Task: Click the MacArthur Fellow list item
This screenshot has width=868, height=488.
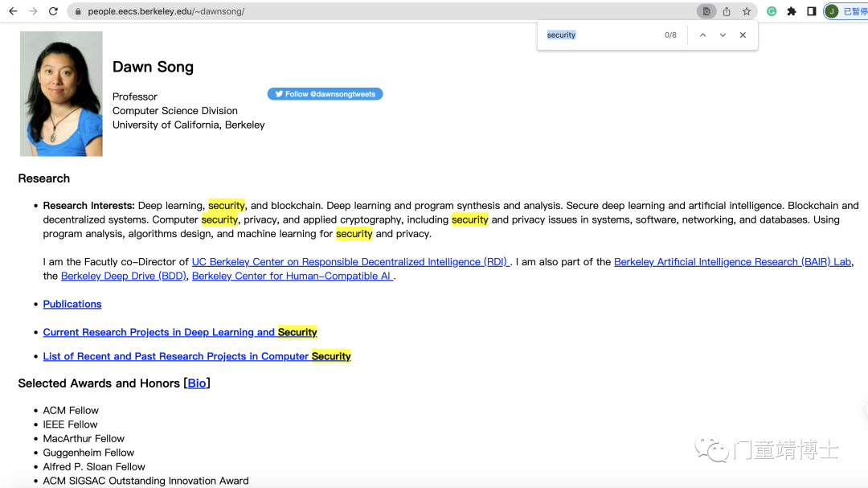Action: pos(84,439)
